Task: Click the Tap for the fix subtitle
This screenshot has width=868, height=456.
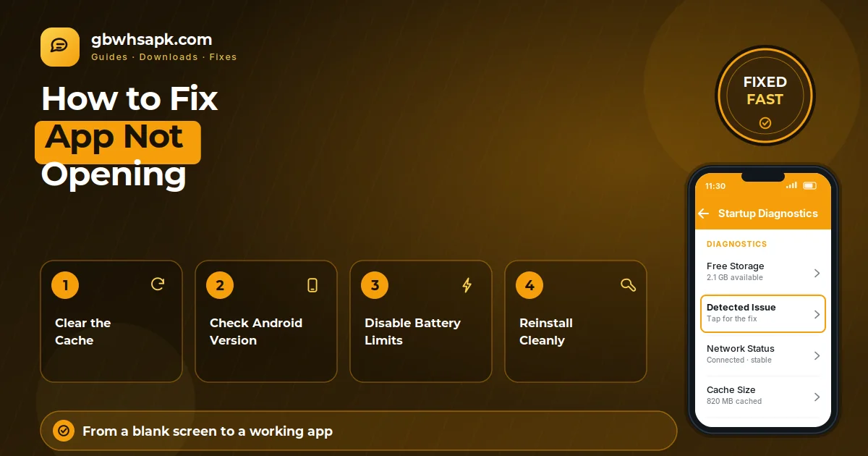Action: [x=731, y=318]
